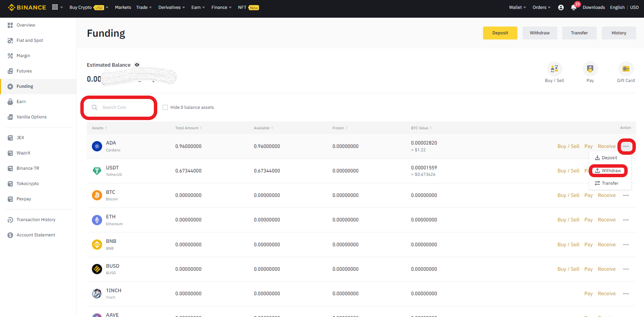Select Deposit from ADA action menu
644x317 pixels.
[x=606, y=158]
